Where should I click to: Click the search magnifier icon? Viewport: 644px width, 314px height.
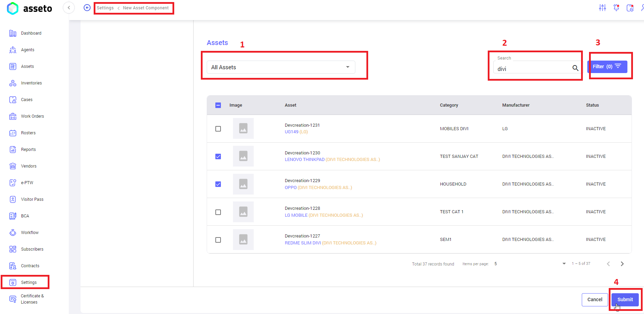tap(575, 68)
